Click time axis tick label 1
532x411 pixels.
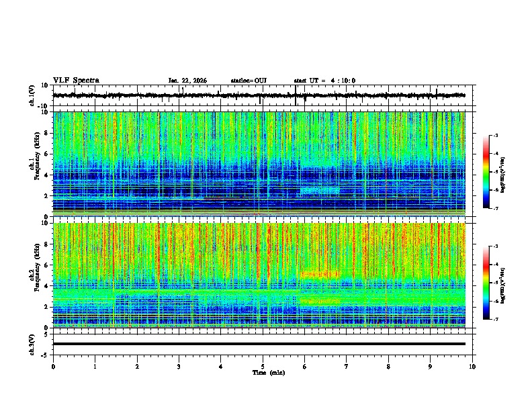click(x=95, y=367)
